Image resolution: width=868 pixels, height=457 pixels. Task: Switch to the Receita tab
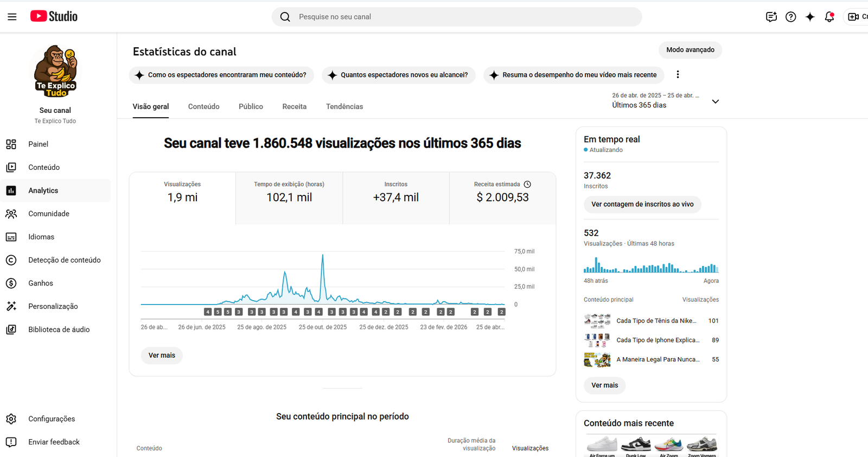(294, 106)
